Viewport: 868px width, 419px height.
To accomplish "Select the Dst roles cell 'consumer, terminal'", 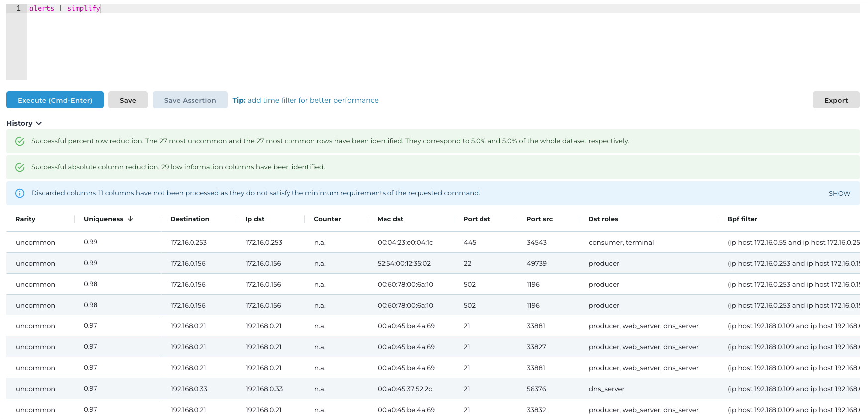I will (x=621, y=242).
